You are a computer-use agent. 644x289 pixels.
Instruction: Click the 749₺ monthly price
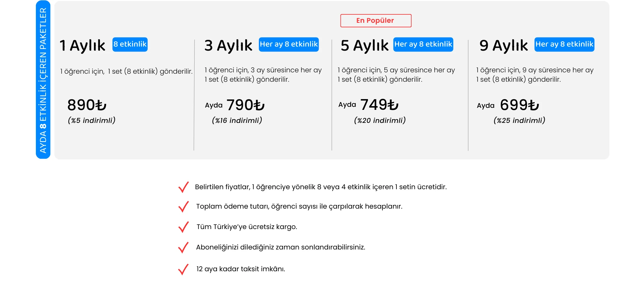379,105
